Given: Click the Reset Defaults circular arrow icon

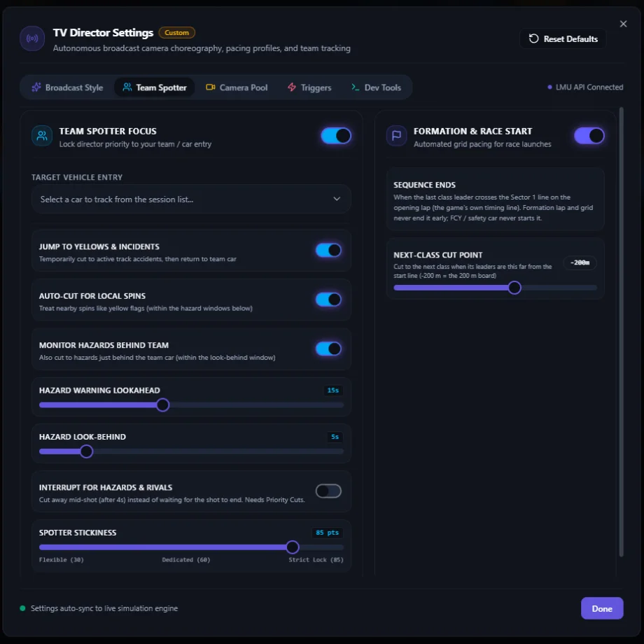Looking at the screenshot, I should (x=533, y=38).
